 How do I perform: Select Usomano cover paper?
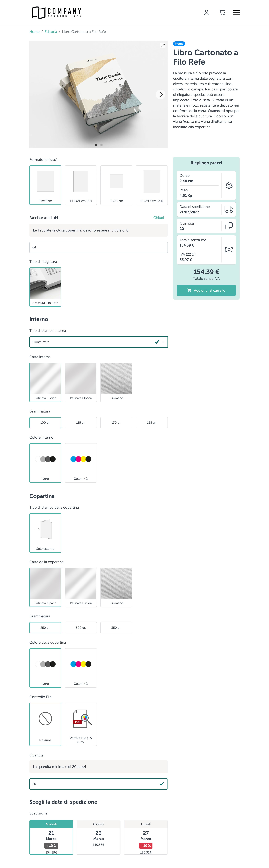116,587
